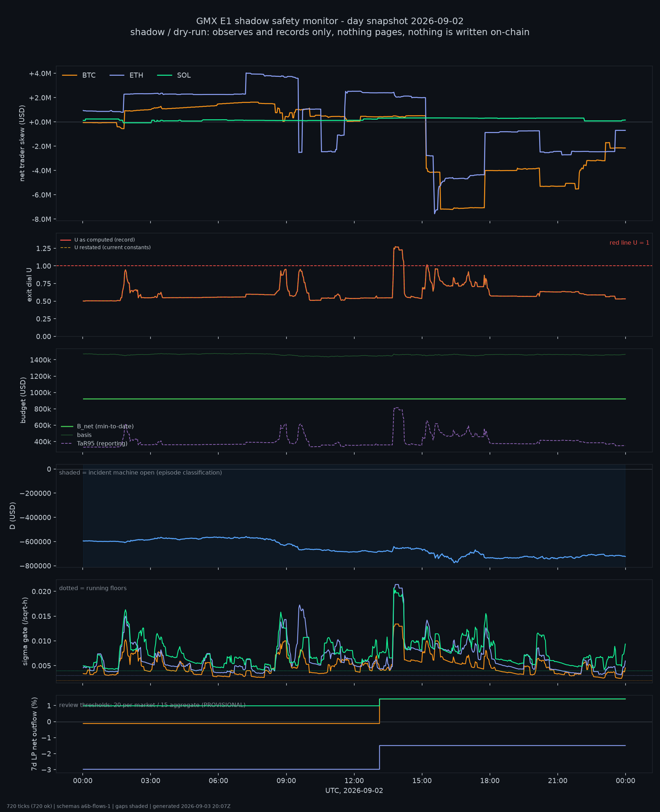
Task: Click the review thresholds PROVISIONAL annotation
Action: point(152,705)
